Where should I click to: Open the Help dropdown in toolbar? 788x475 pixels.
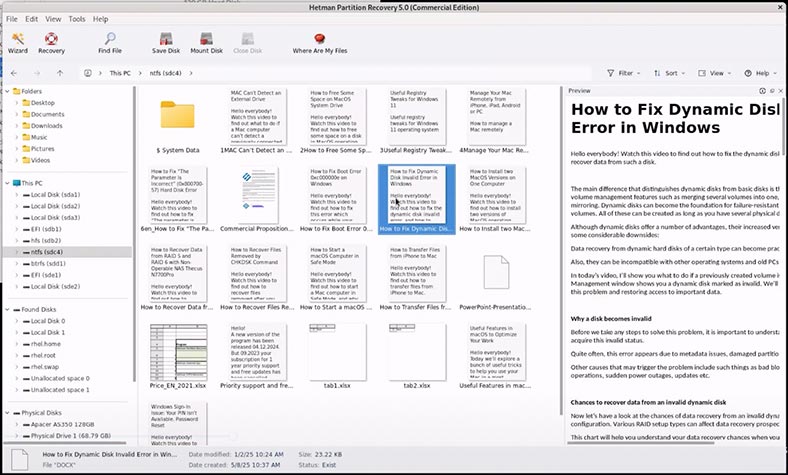(x=760, y=73)
